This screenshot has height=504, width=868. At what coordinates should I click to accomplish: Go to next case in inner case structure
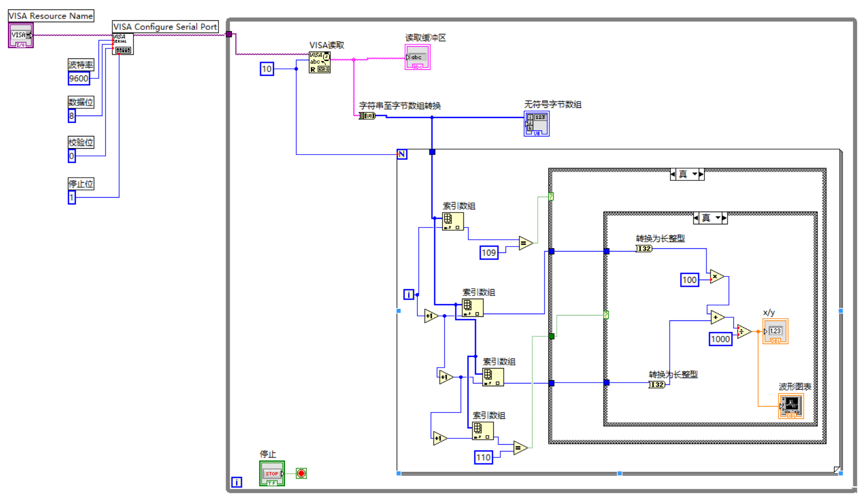(725, 218)
